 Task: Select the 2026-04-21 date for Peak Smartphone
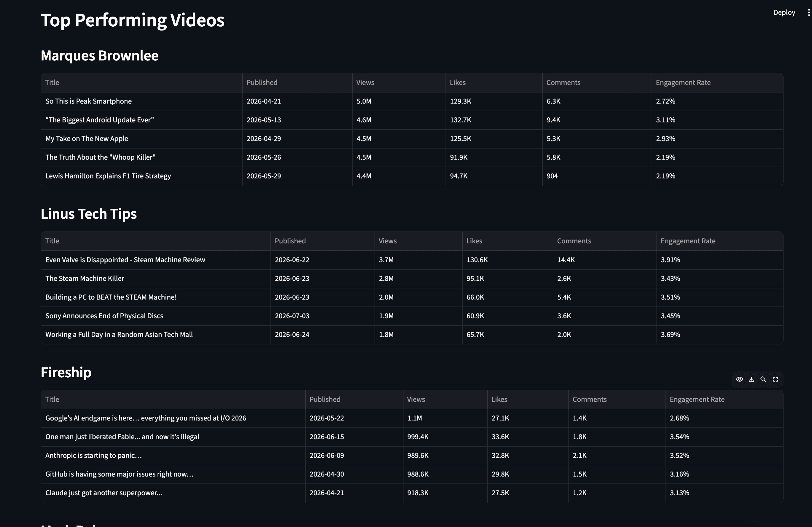297,101
